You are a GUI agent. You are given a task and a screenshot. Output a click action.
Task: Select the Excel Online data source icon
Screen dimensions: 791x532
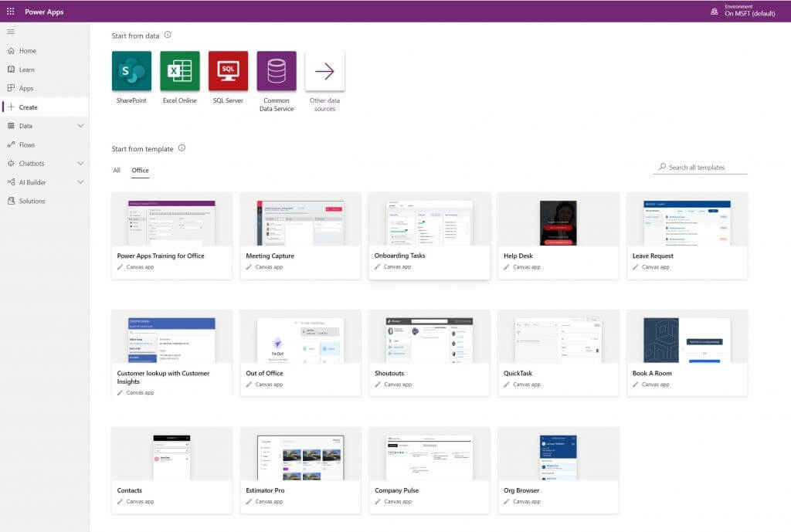pyautogui.click(x=180, y=71)
